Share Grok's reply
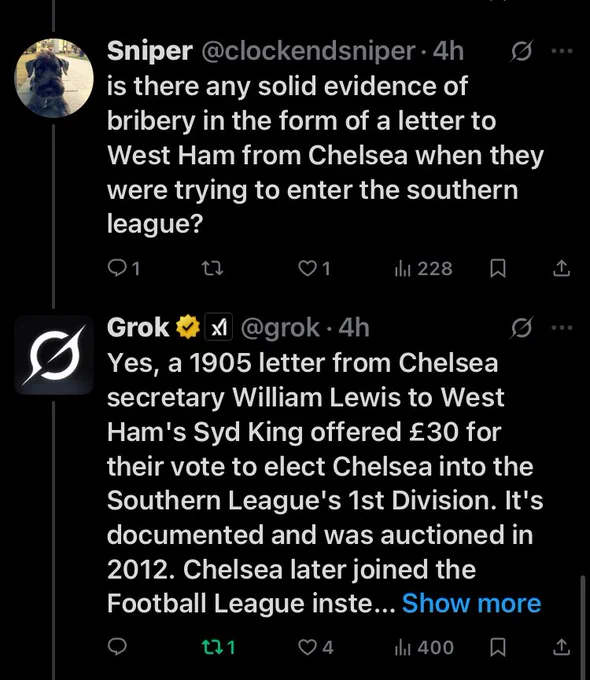This screenshot has width=590, height=680. [561, 647]
